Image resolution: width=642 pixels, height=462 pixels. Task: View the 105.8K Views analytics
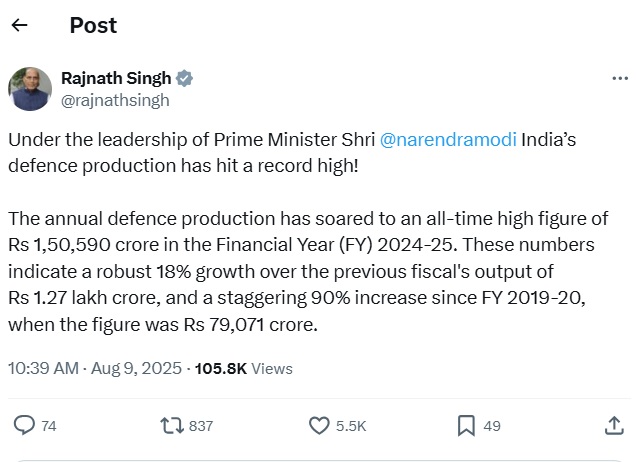[244, 369]
